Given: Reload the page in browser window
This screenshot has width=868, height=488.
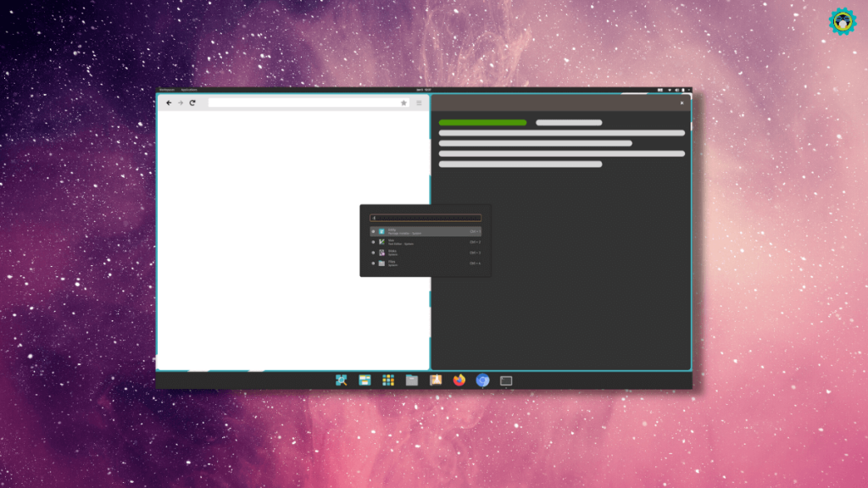Looking at the screenshot, I should click(192, 103).
